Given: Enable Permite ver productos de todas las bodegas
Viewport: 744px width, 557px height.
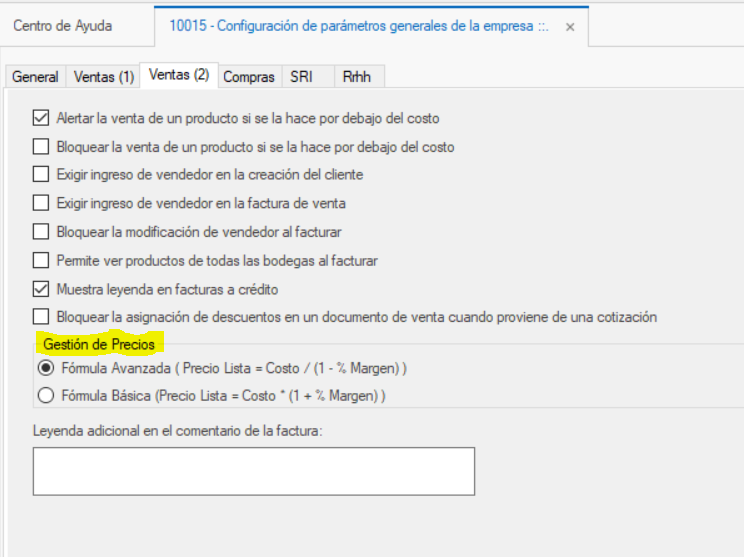Looking at the screenshot, I should click(41, 261).
